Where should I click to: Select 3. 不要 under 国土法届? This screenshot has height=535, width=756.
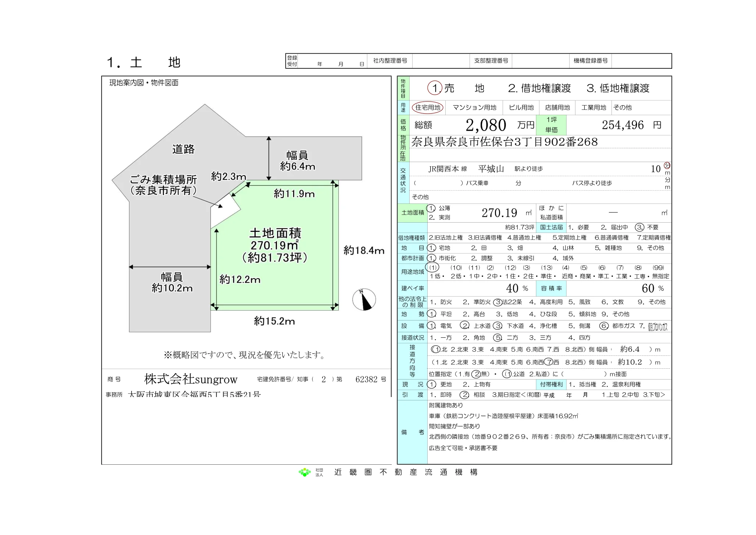click(647, 227)
